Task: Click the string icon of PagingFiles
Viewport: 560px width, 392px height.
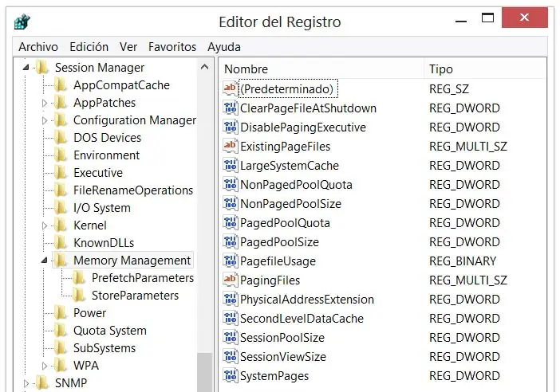Action: (231, 280)
